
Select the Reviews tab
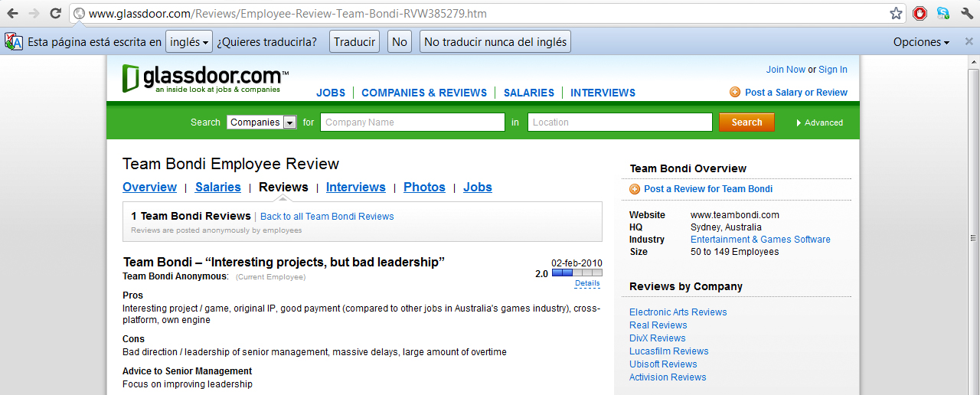coord(283,188)
